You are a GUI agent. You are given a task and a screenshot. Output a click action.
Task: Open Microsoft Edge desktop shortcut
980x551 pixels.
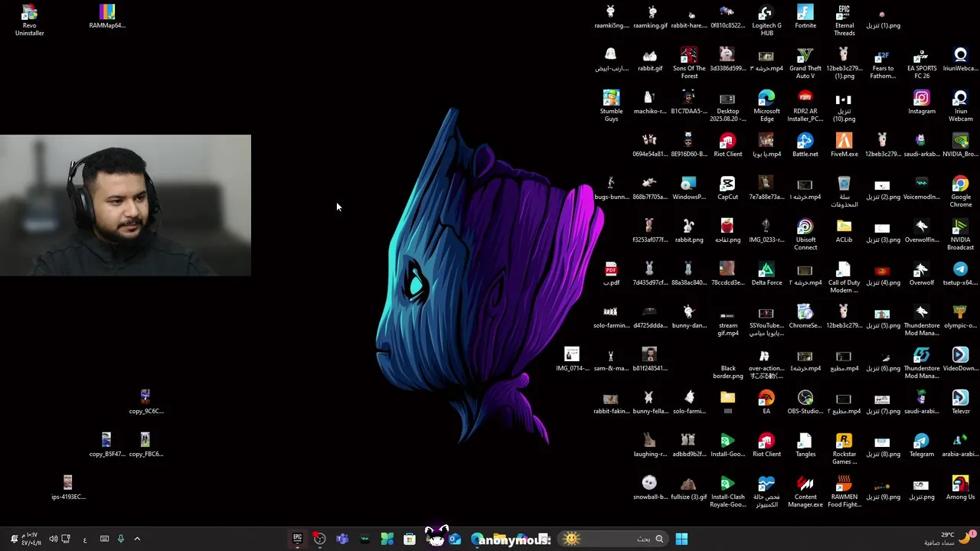tap(766, 106)
